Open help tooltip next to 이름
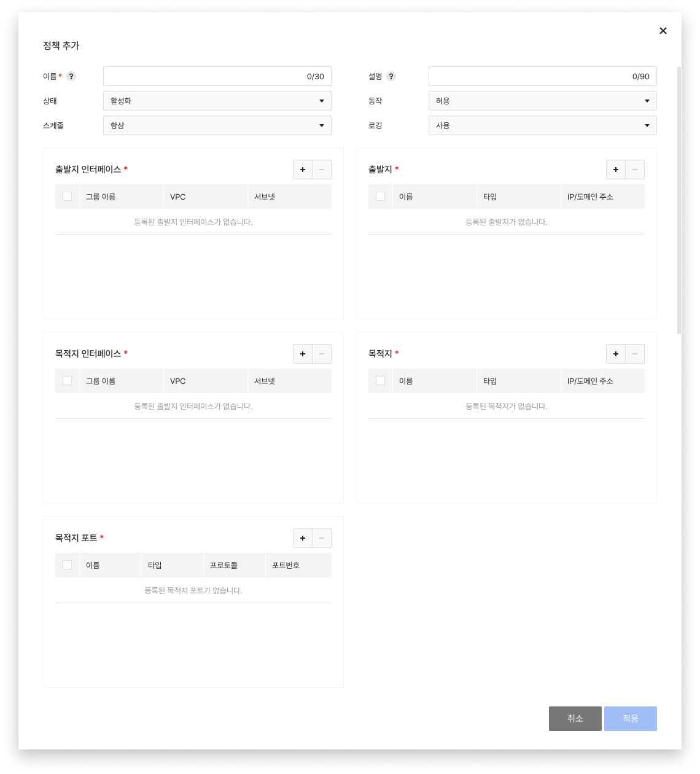This screenshot has height=774, width=700. click(71, 76)
